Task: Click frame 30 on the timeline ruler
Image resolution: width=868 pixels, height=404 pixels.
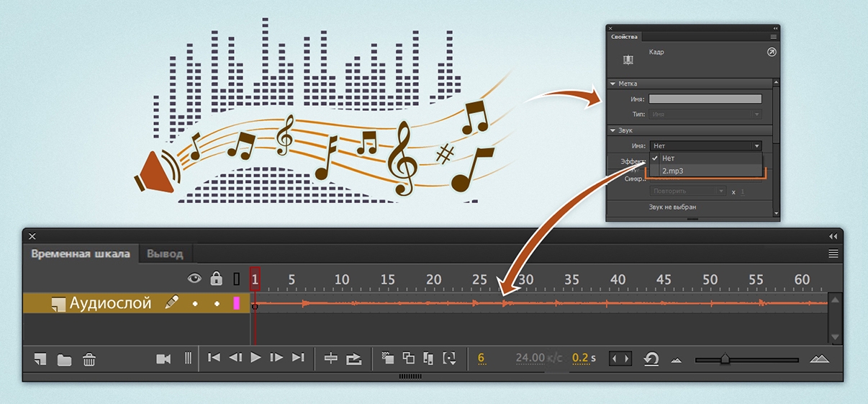Action: tap(525, 279)
